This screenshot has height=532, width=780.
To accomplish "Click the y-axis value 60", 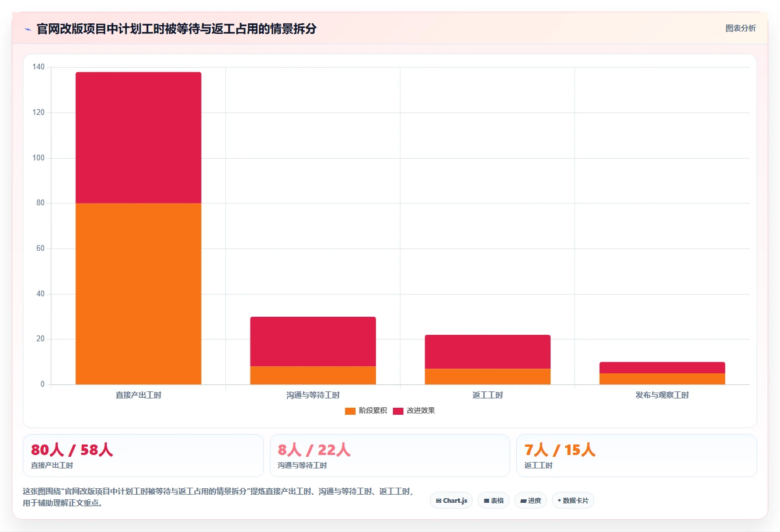I will point(40,249).
